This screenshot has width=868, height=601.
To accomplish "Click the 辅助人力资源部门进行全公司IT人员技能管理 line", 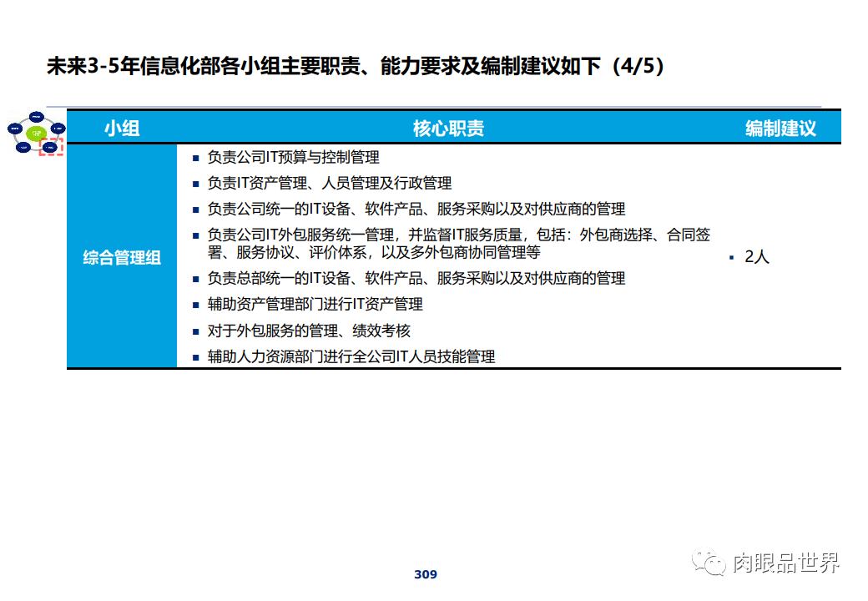I will (x=351, y=356).
